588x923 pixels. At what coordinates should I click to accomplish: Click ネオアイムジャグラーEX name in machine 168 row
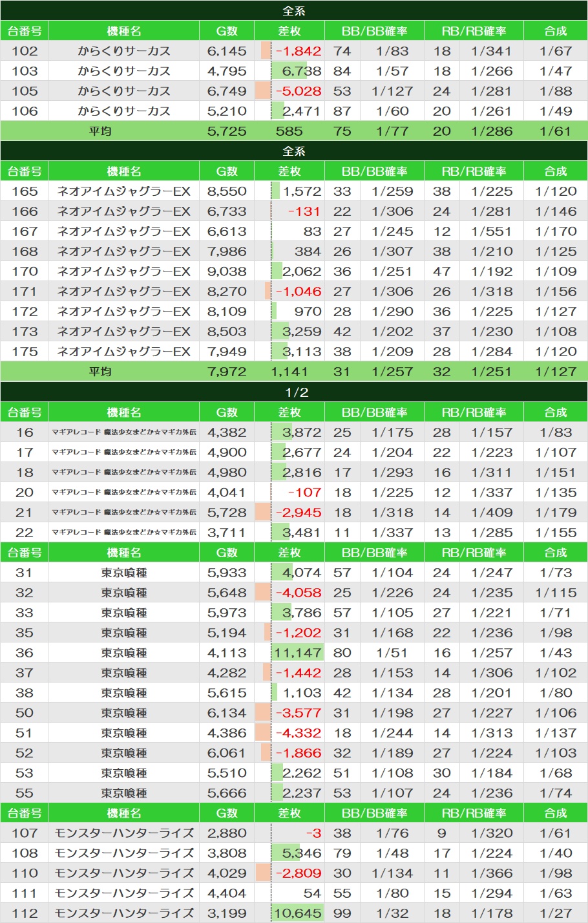[x=124, y=251]
